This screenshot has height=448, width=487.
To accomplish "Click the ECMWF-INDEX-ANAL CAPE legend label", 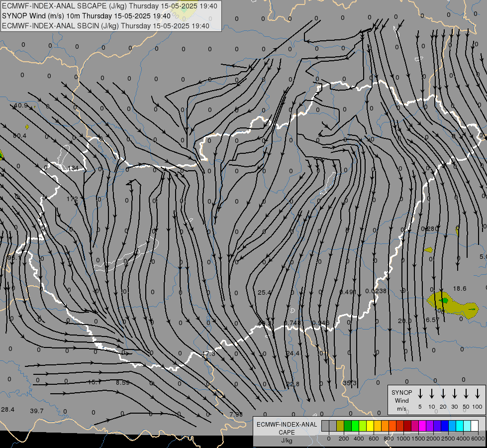I will (287, 428).
